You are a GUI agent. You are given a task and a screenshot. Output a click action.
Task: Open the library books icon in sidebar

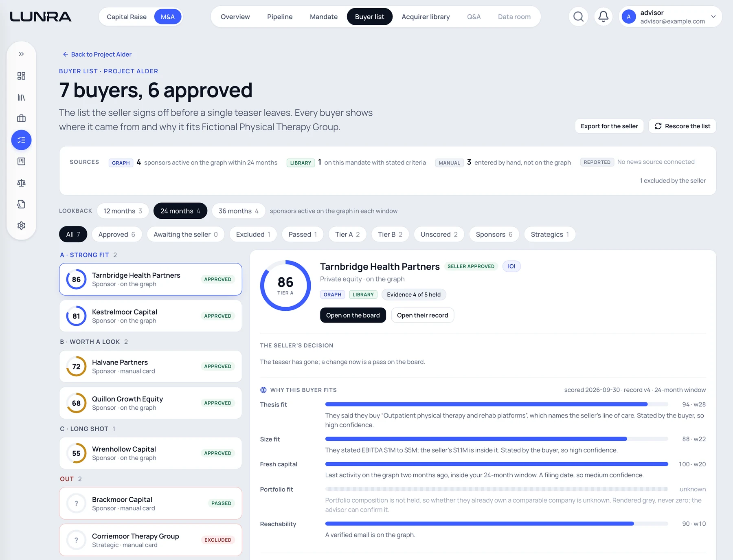(21, 97)
